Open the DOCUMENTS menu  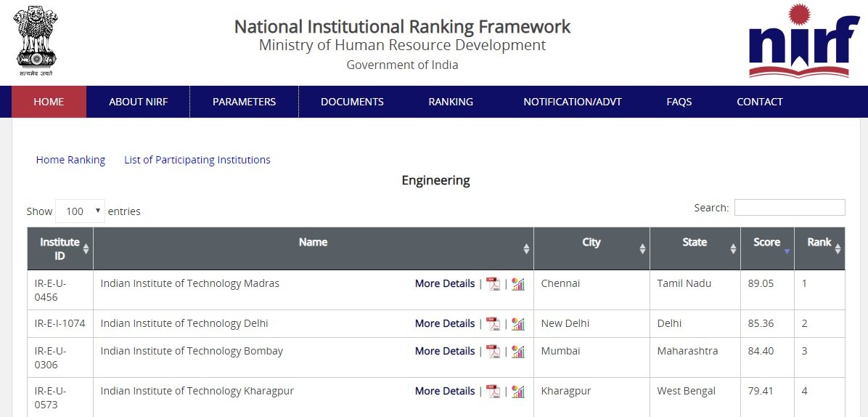(352, 102)
